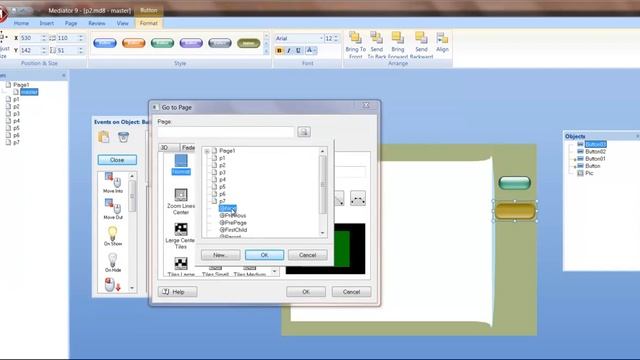Switch to the Fade transition tab
Image resolution: width=640 pixels, height=360 pixels.
click(188, 147)
